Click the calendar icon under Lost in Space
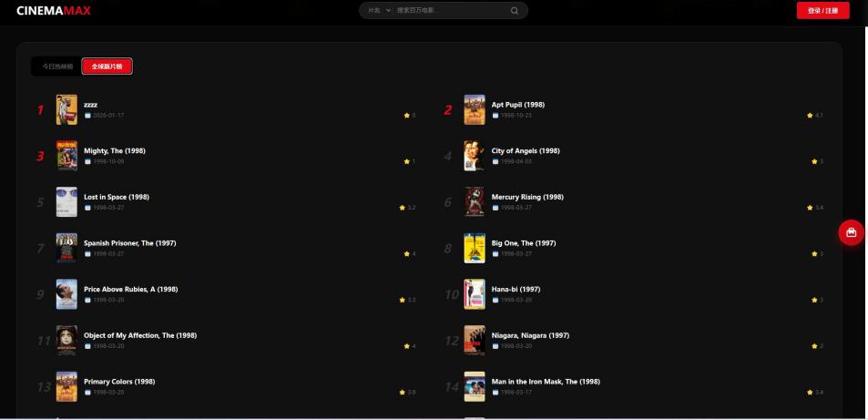Viewport: 868px width, 420px height. click(87, 208)
